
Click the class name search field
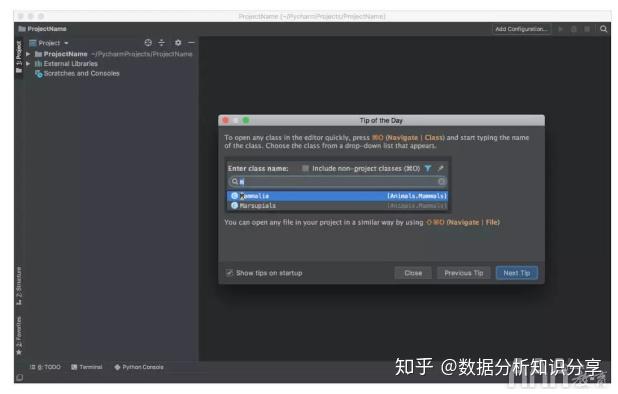click(x=337, y=181)
